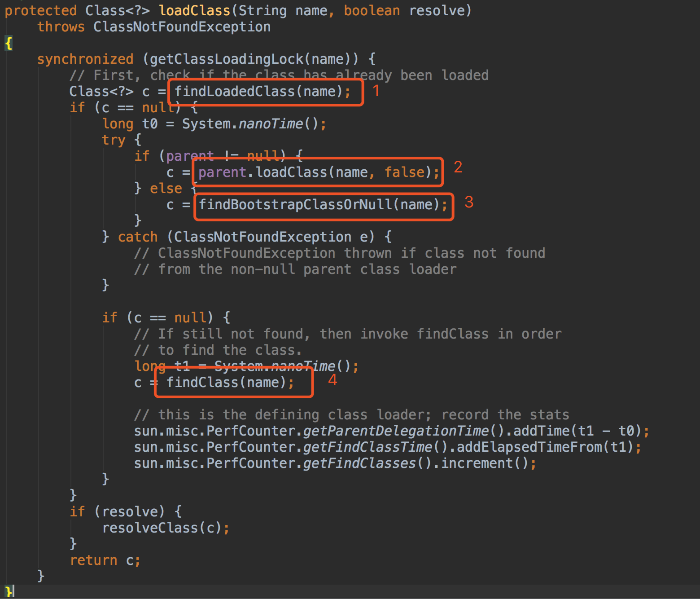Click the comment 'First, check if the class has already been loaded'

[x=279, y=75]
